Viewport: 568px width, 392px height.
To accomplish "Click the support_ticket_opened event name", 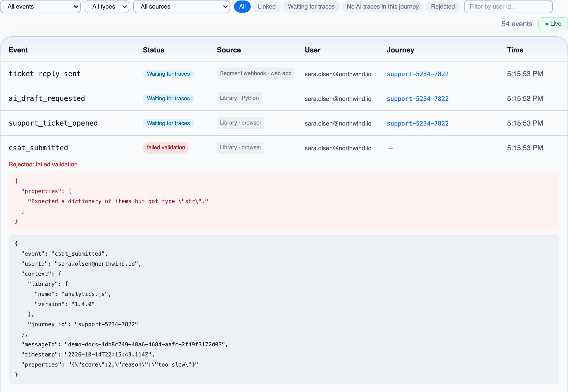I will 53,123.
